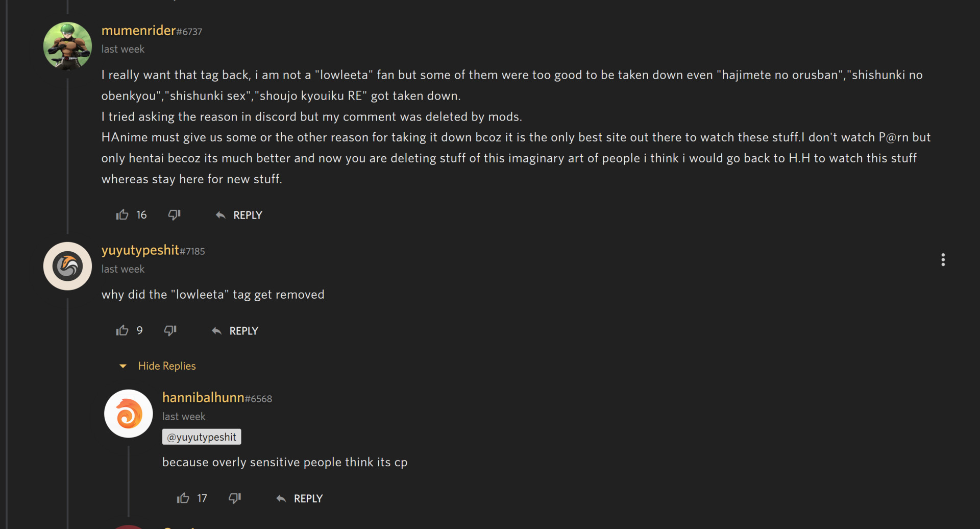980x529 pixels.
Task: Reply to mumenrider's comment
Action: click(239, 215)
